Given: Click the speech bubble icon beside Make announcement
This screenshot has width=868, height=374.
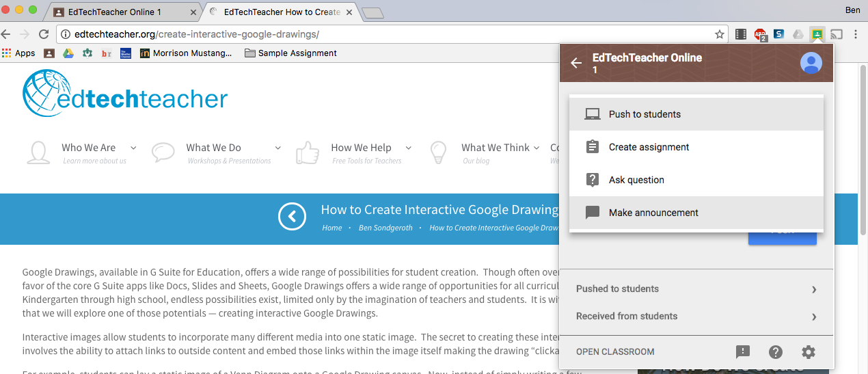Looking at the screenshot, I should pos(593,213).
